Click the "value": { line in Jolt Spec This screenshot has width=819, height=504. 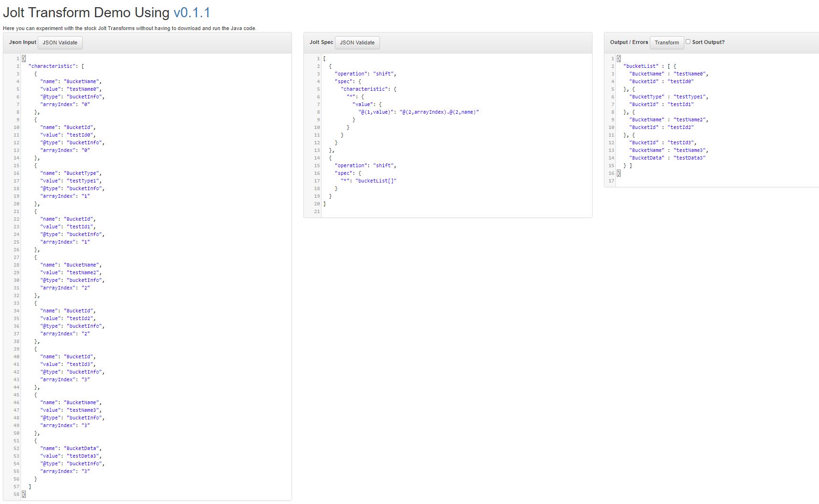pos(367,104)
